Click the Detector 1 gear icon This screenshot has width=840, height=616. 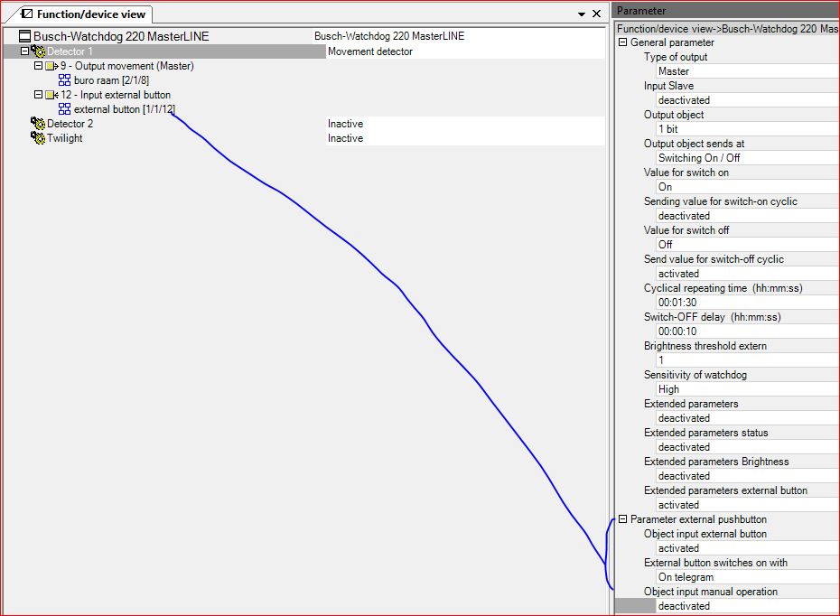[x=38, y=51]
